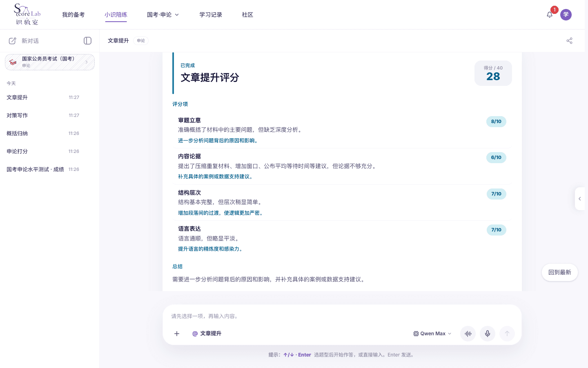Screen dimensions: 588x368
Task: Open the 社区 tab
Action: click(247, 15)
